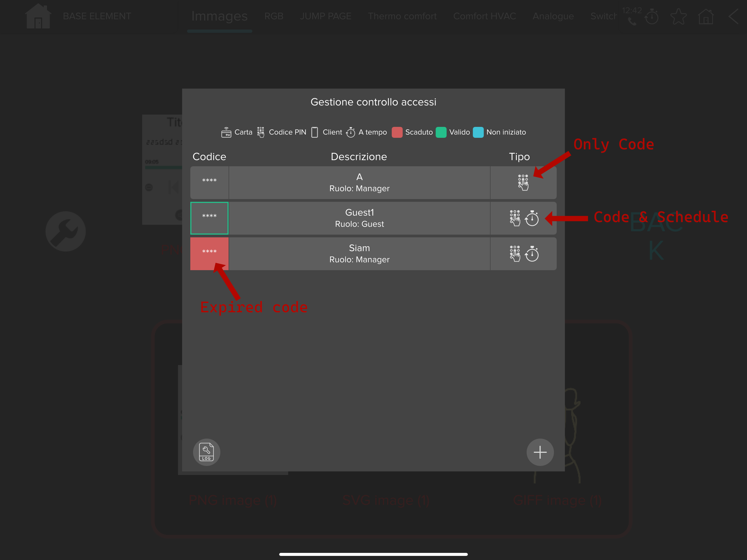Add a new access code entry
This screenshot has height=560, width=747.
tap(540, 452)
